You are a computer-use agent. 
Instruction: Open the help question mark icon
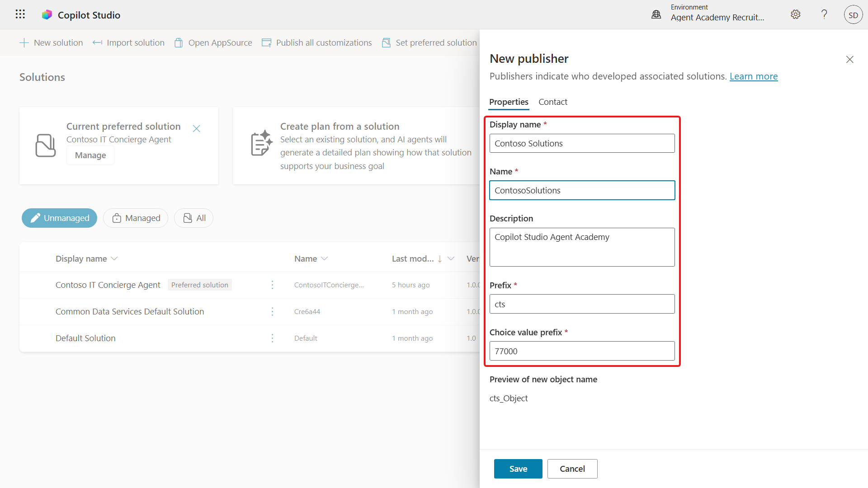click(824, 14)
